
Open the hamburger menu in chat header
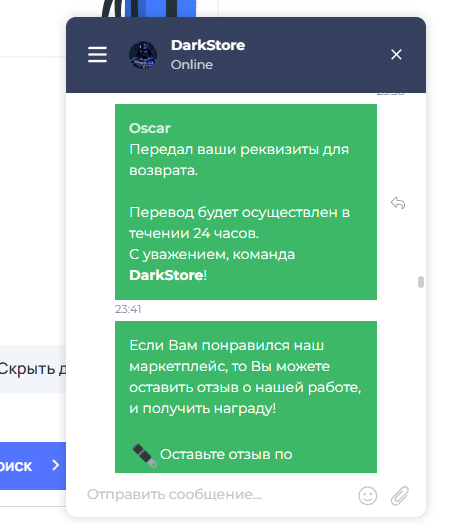tap(97, 54)
